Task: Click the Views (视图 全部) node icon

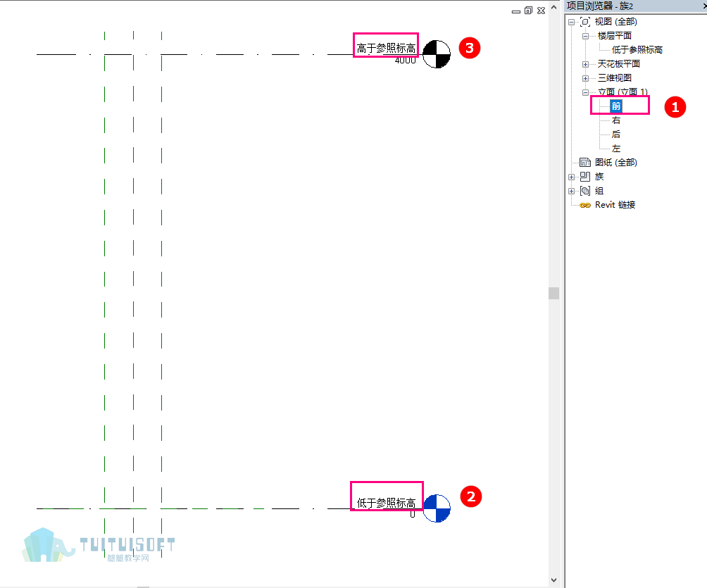Action: coord(585,22)
